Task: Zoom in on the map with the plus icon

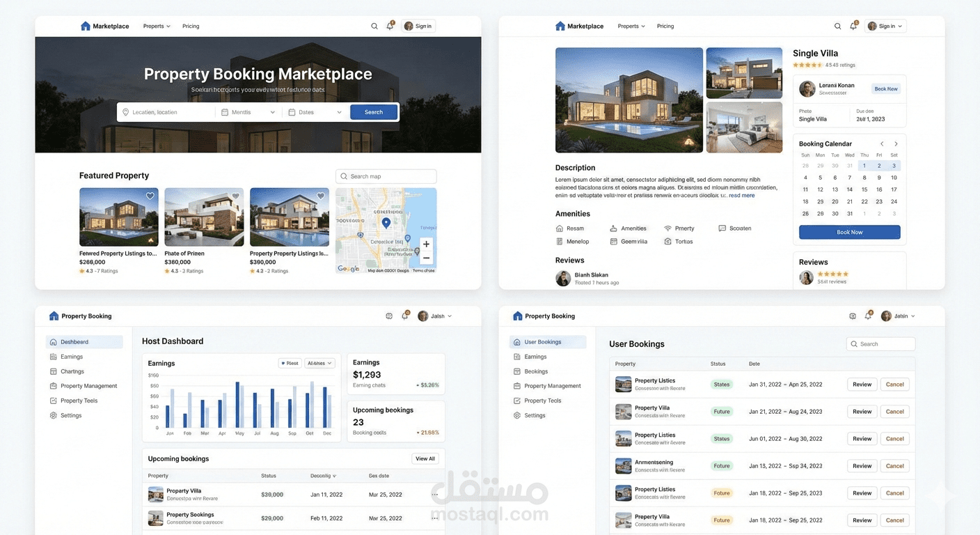Action: [426, 245]
